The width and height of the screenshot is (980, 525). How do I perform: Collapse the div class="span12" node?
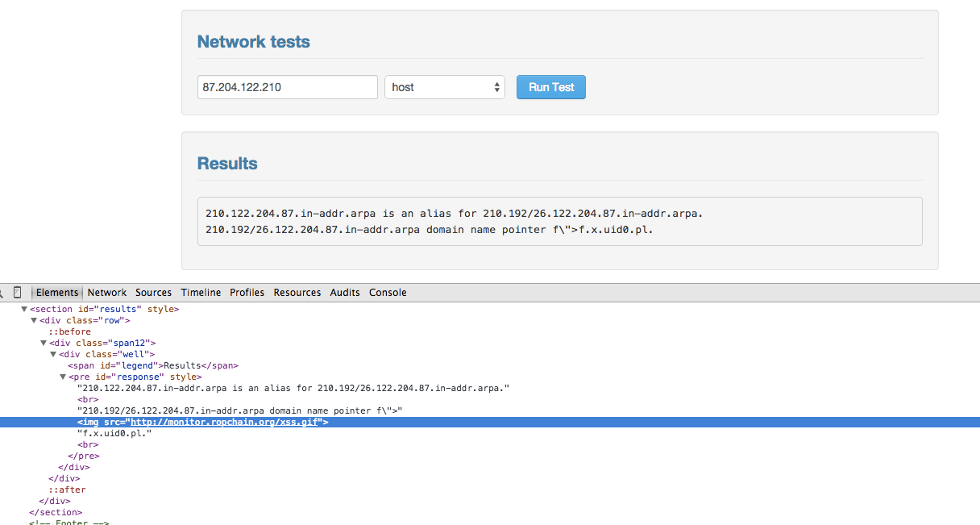tap(44, 344)
